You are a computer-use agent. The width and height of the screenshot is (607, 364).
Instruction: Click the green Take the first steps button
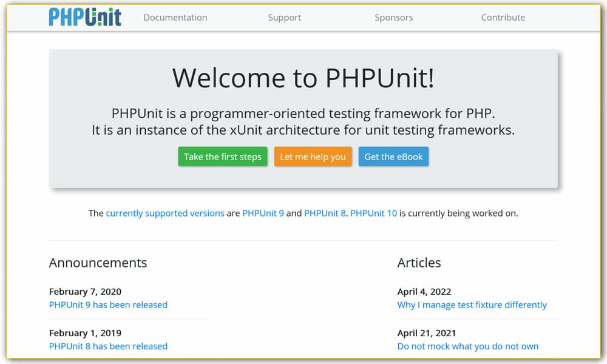click(x=222, y=156)
